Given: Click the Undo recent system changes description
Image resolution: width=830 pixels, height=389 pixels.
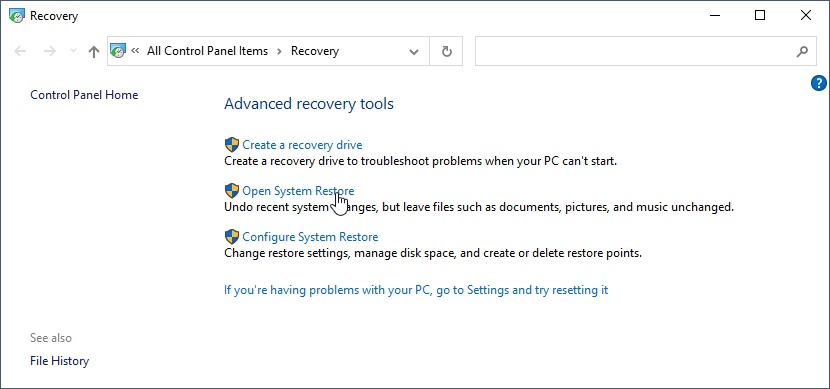Looking at the screenshot, I should (479, 207).
